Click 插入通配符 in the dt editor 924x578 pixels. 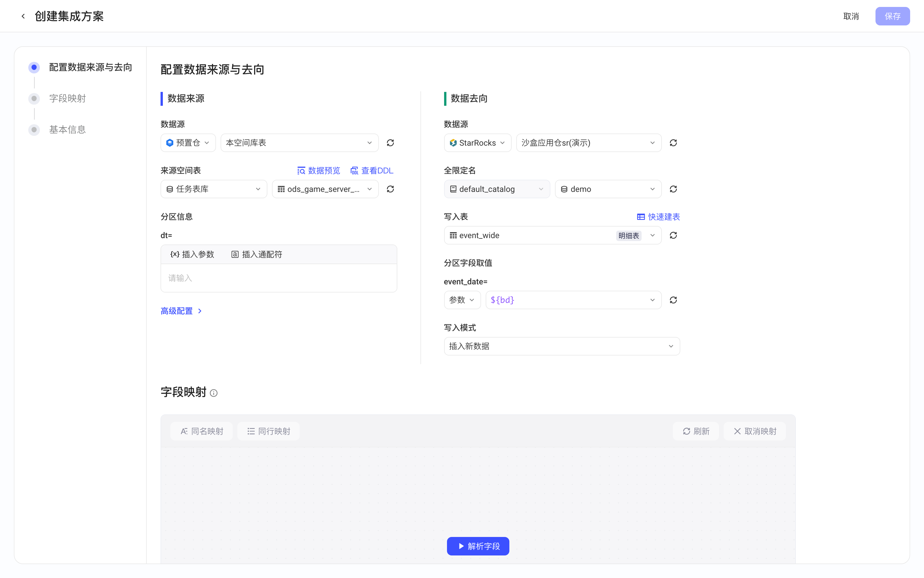click(257, 254)
